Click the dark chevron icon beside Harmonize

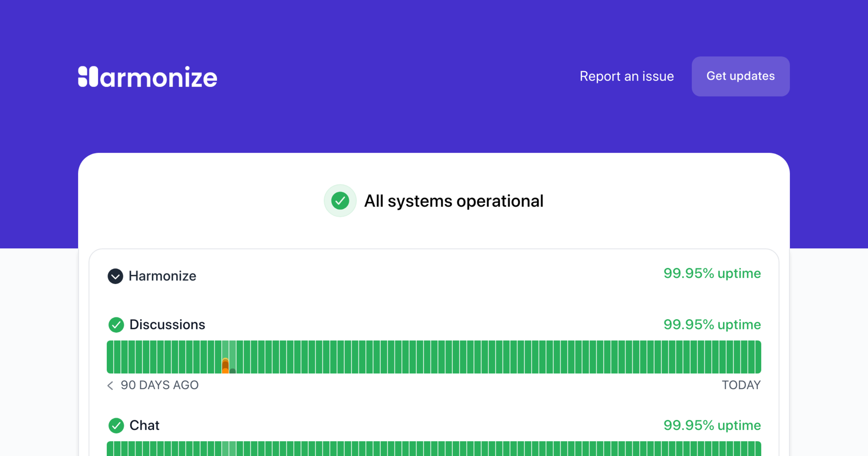(x=115, y=276)
